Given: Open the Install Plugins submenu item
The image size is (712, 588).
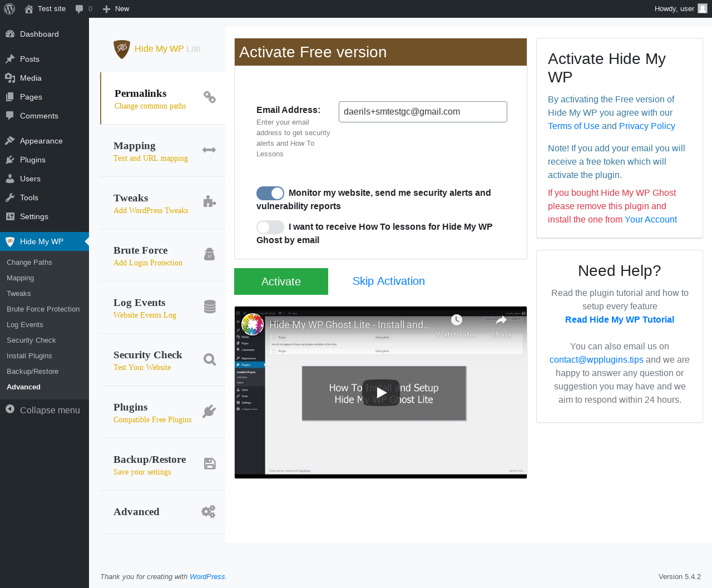Looking at the screenshot, I should pyautogui.click(x=29, y=356).
